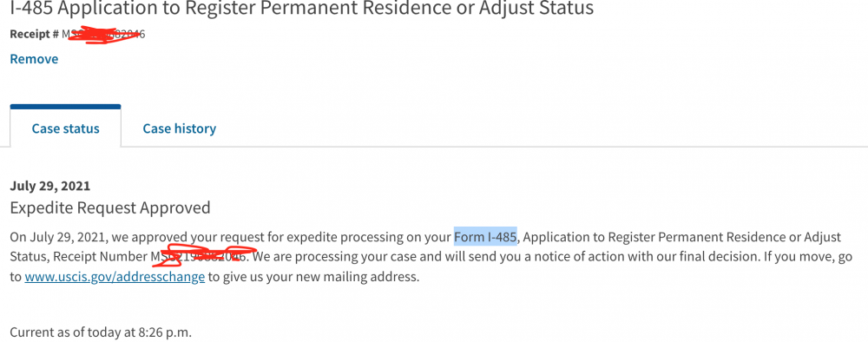This screenshot has height=342, width=868.
Task: Click the Remove link under the receipt number
Action: (34, 59)
